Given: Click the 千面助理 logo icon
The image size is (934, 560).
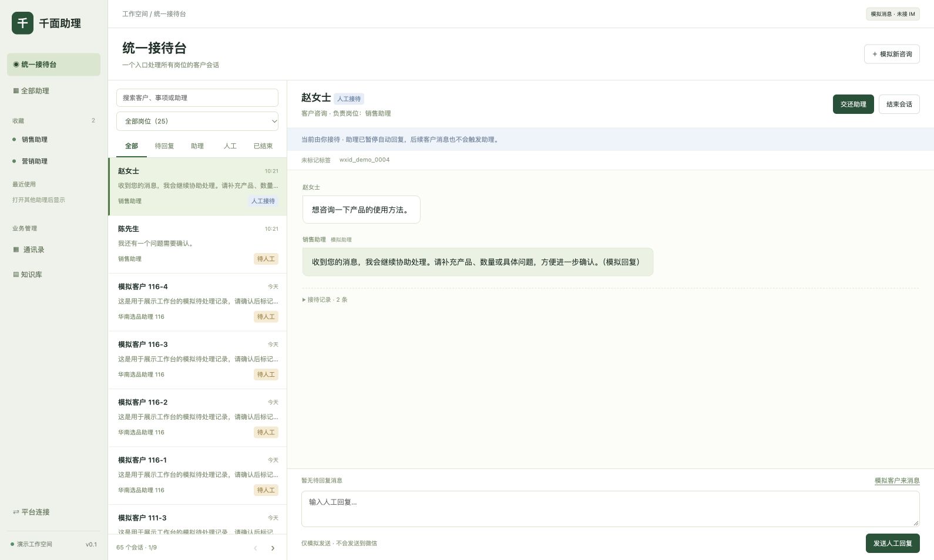Looking at the screenshot, I should click(22, 23).
